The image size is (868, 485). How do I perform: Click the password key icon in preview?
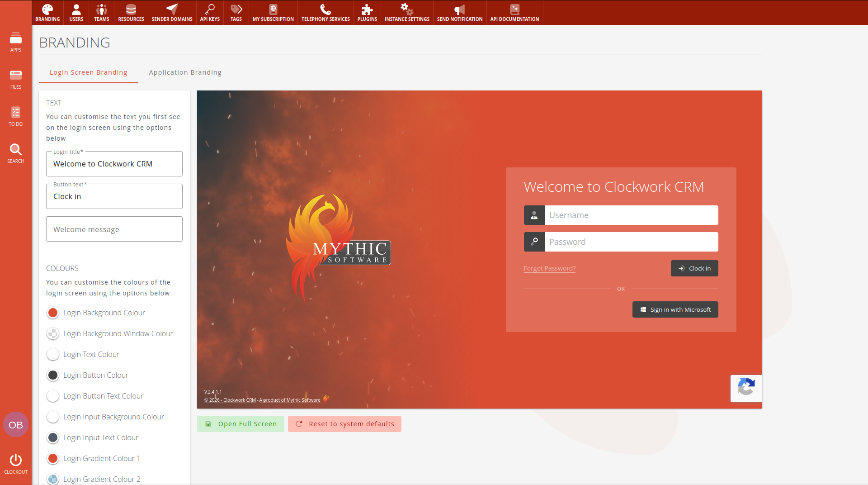[534, 242]
